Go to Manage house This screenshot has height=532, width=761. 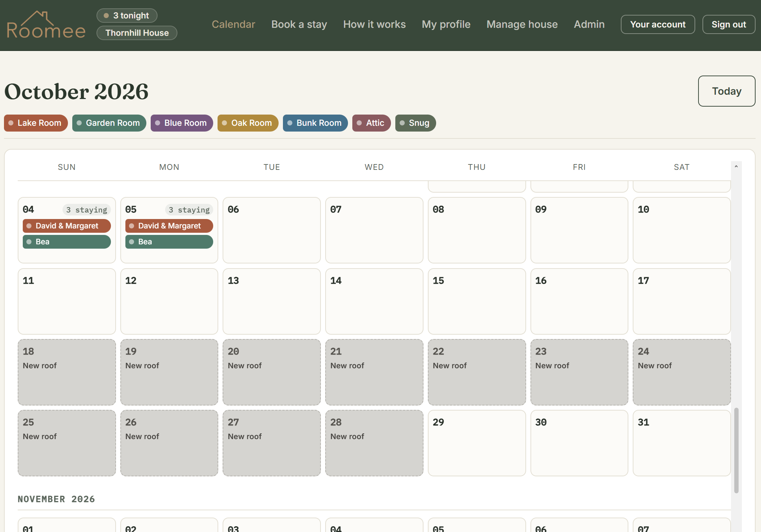point(522,24)
